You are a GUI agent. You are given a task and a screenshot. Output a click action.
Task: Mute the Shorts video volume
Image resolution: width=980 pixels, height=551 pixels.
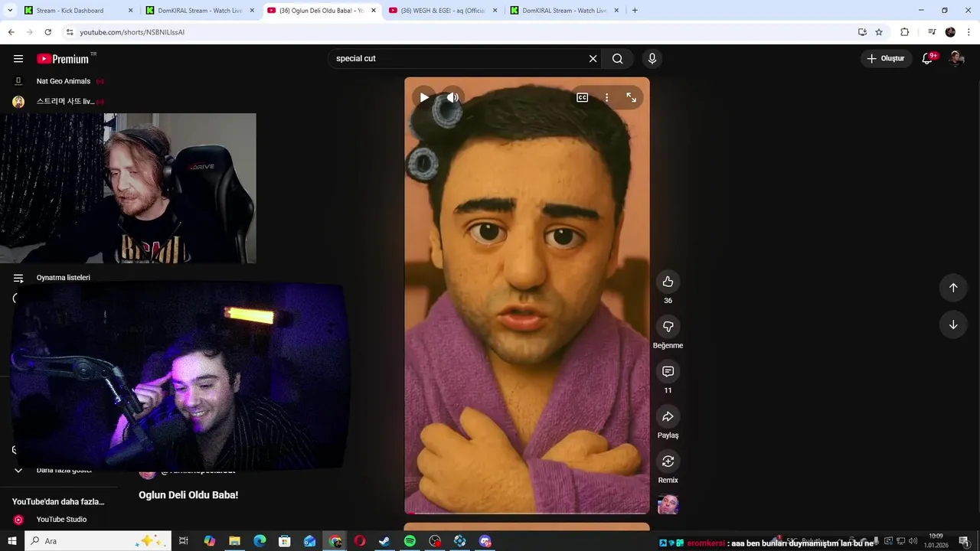[x=452, y=97]
